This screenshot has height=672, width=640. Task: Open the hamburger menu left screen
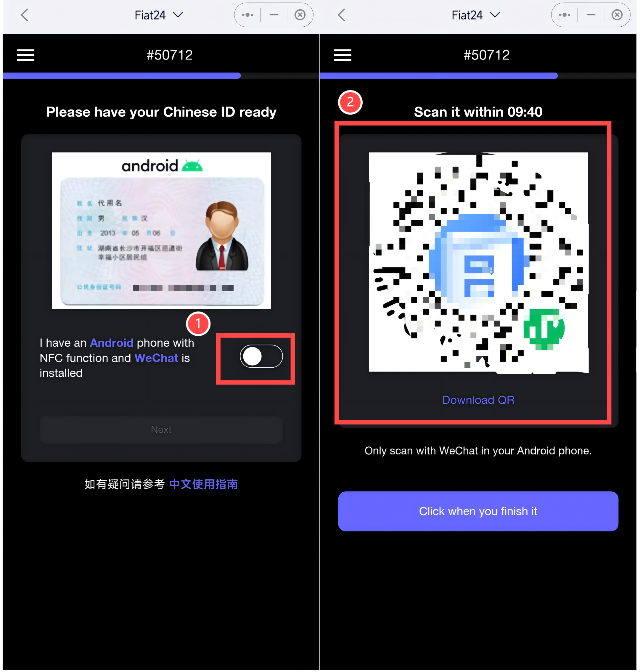pyautogui.click(x=26, y=55)
